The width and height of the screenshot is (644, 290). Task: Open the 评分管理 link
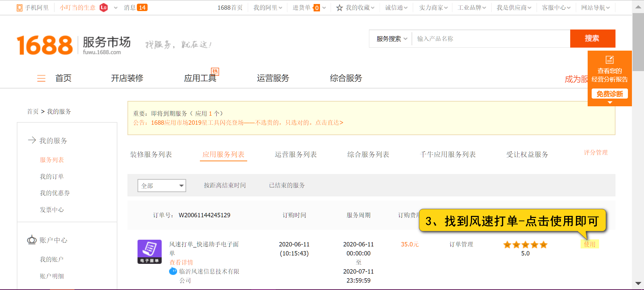pyautogui.click(x=596, y=153)
